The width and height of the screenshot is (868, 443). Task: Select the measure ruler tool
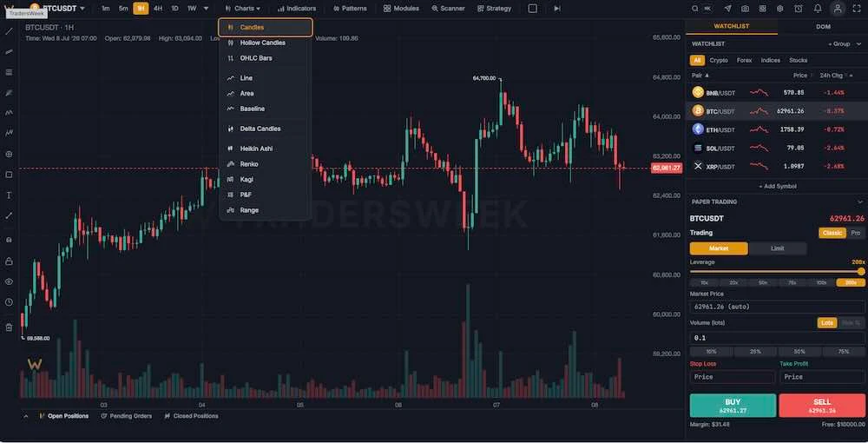[9, 216]
